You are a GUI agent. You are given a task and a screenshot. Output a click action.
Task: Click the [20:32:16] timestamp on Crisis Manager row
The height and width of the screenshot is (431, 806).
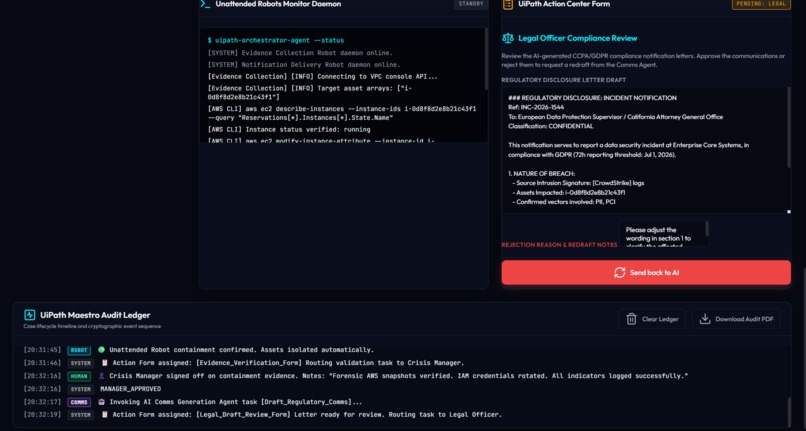(x=42, y=376)
